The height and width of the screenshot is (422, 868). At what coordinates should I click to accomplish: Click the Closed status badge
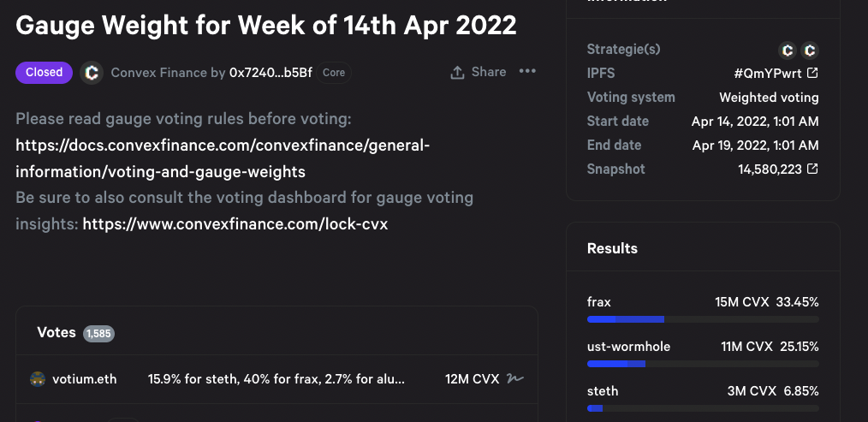tap(44, 73)
